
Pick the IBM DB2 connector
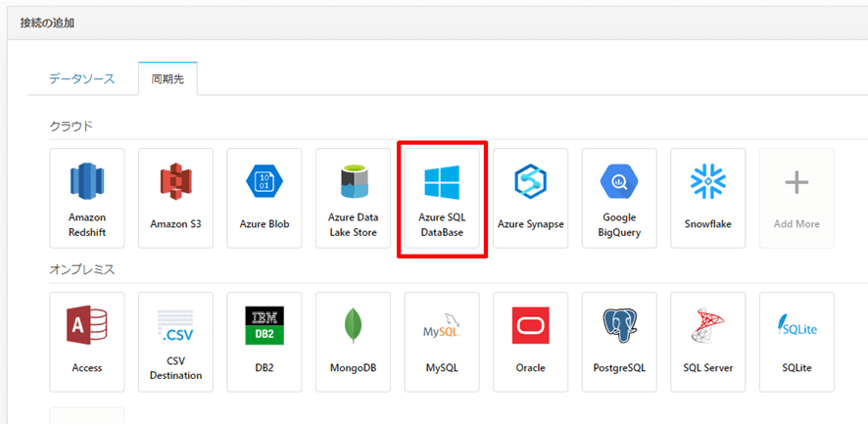click(x=265, y=341)
